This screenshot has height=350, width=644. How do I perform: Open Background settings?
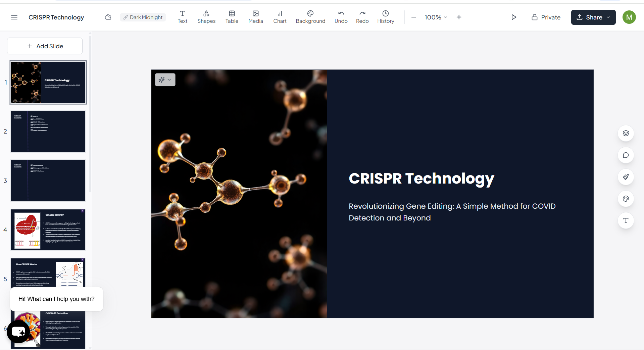(310, 17)
